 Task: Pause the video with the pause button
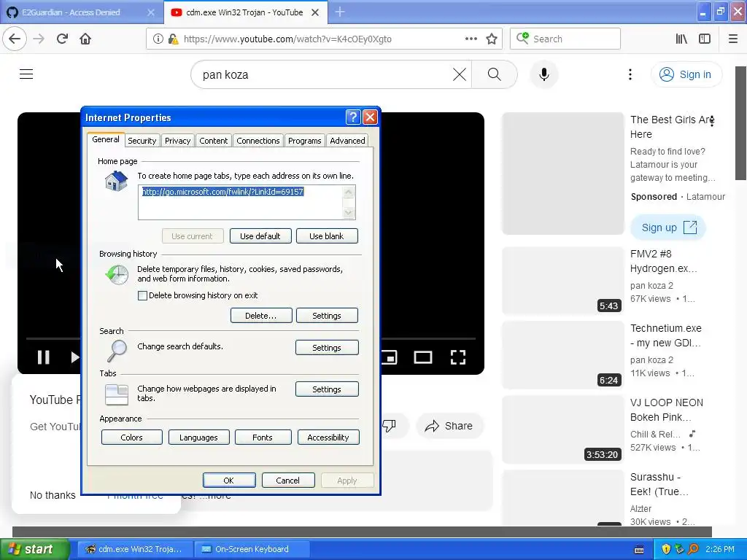click(43, 357)
